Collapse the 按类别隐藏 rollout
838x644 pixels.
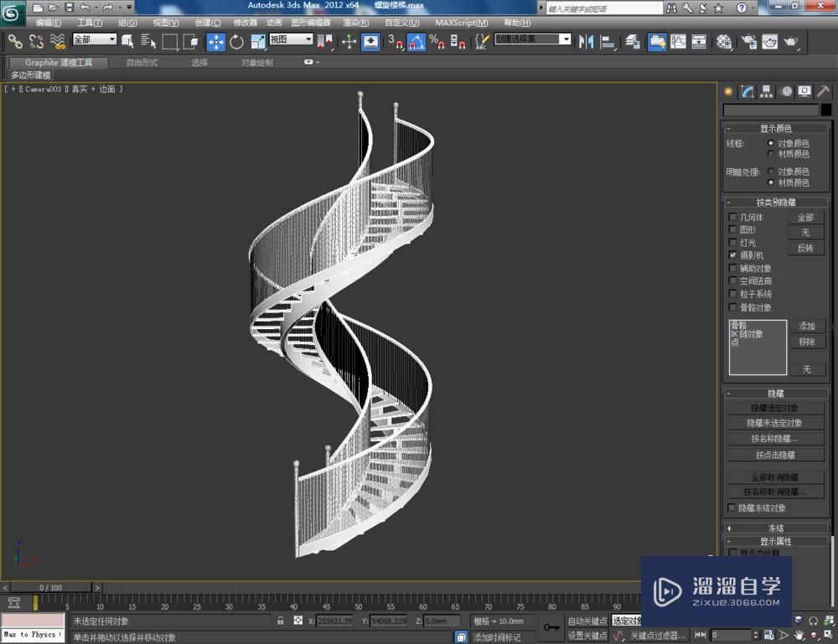tap(776, 202)
